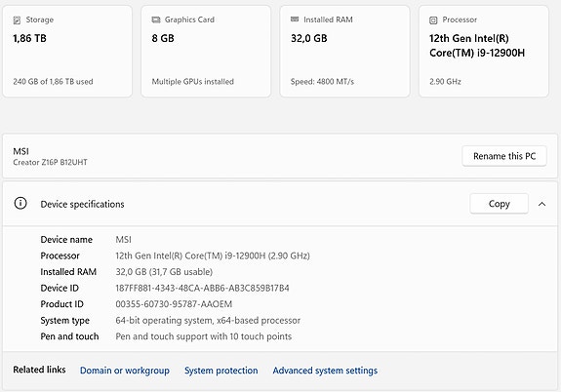Screen dimensions: 561x392
Task: Rename this PC
Action: point(504,156)
